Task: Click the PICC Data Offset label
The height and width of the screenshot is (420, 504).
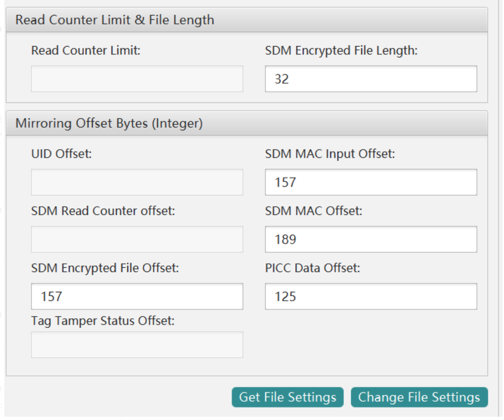Action: coord(312,268)
